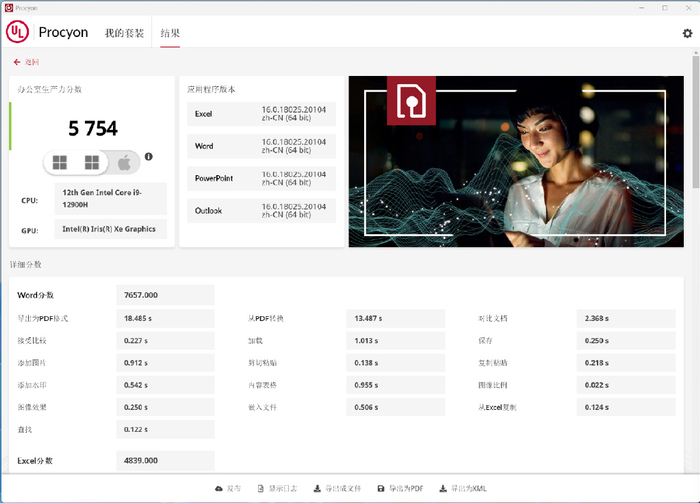Click the Word version row

point(262,146)
